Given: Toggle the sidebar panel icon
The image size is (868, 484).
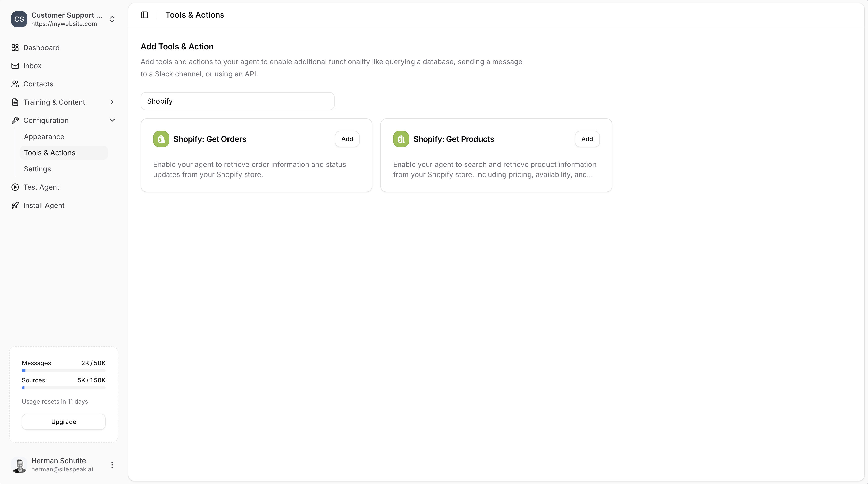Looking at the screenshot, I should coord(144,15).
